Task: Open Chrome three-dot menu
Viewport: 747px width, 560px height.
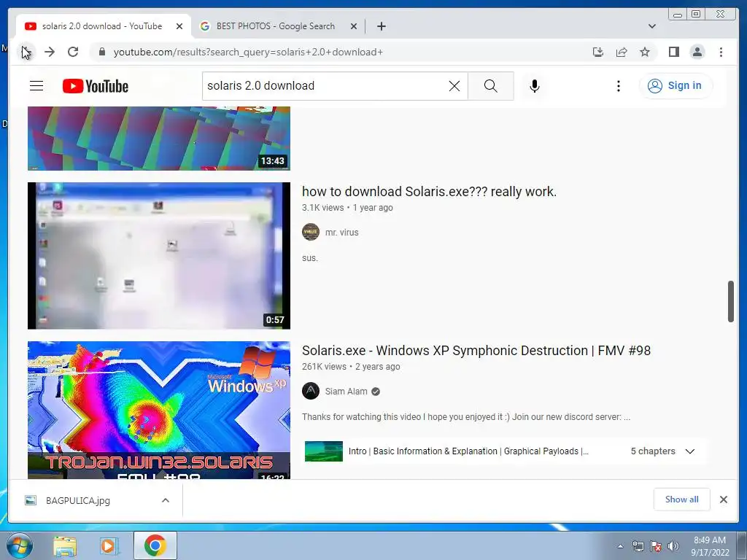Action: pyautogui.click(x=721, y=52)
